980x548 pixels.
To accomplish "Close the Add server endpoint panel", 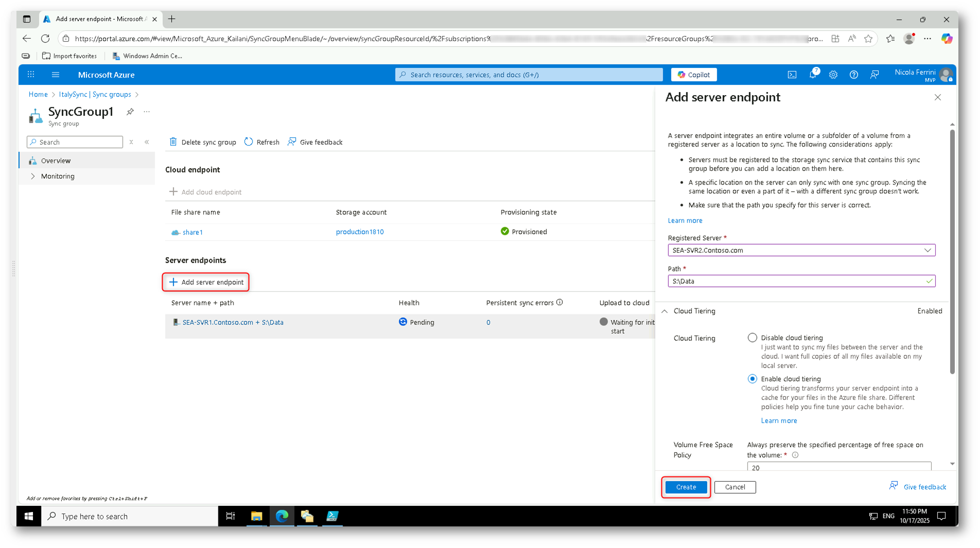I will [937, 97].
